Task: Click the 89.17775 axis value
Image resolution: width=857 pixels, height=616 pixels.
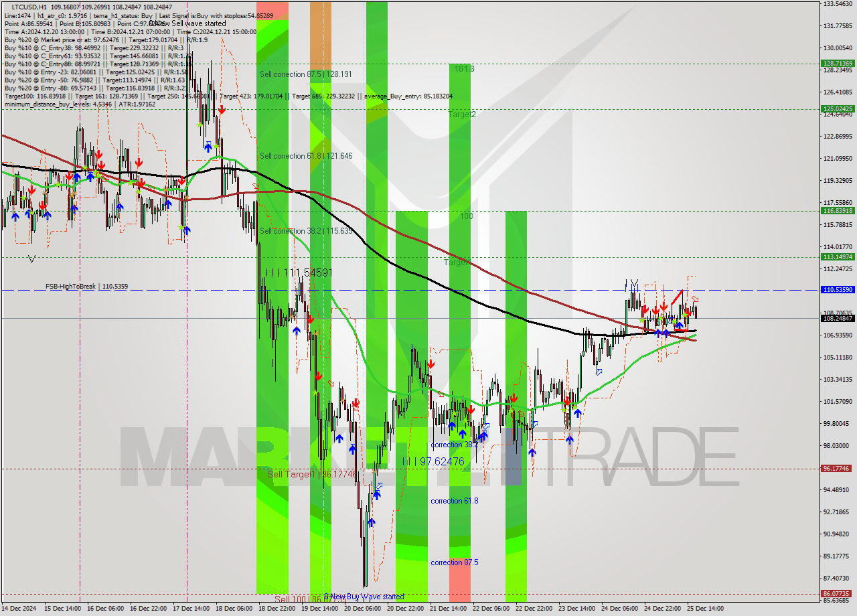Action: [838, 556]
